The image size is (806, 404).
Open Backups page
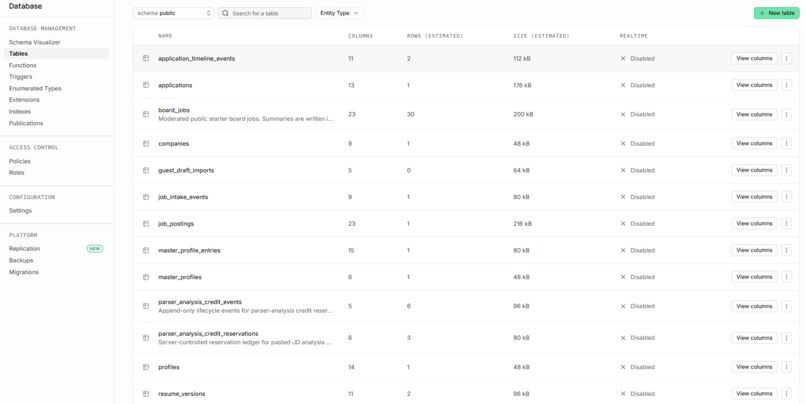21,261
